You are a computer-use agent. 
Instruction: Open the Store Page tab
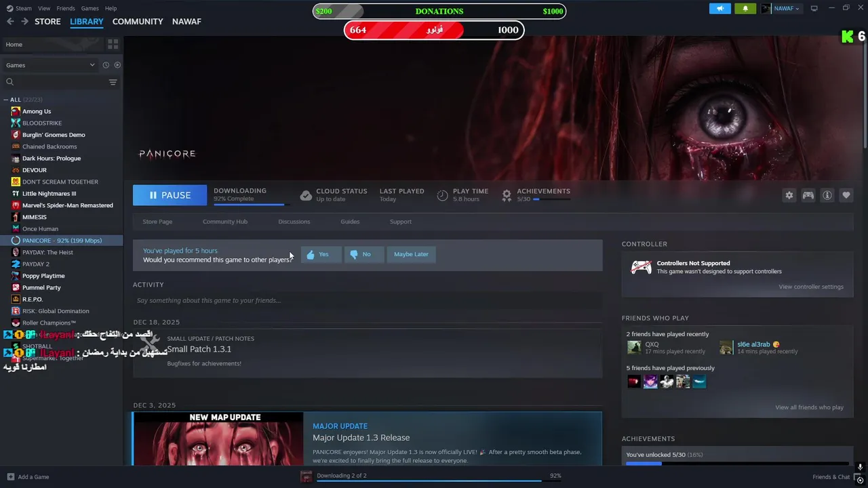(157, 222)
